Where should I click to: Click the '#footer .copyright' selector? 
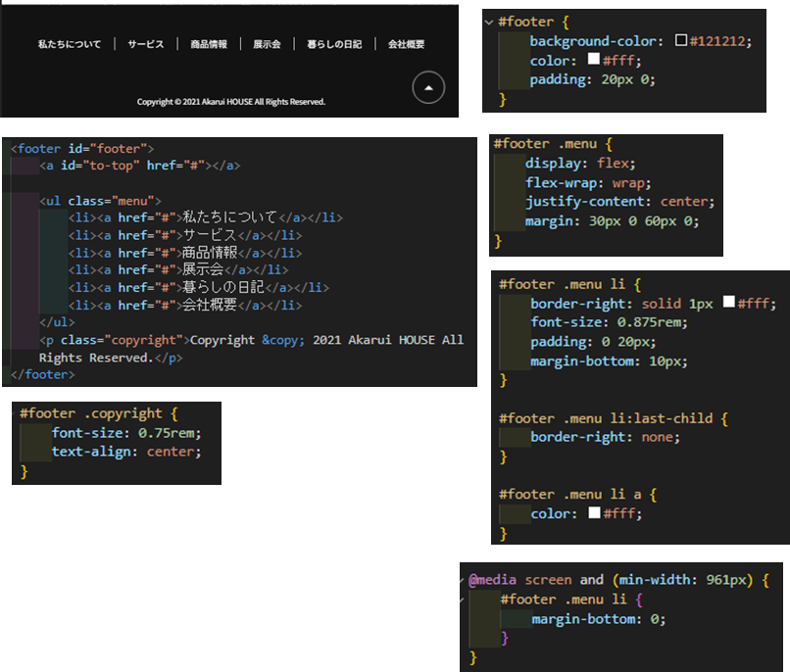point(91,413)
